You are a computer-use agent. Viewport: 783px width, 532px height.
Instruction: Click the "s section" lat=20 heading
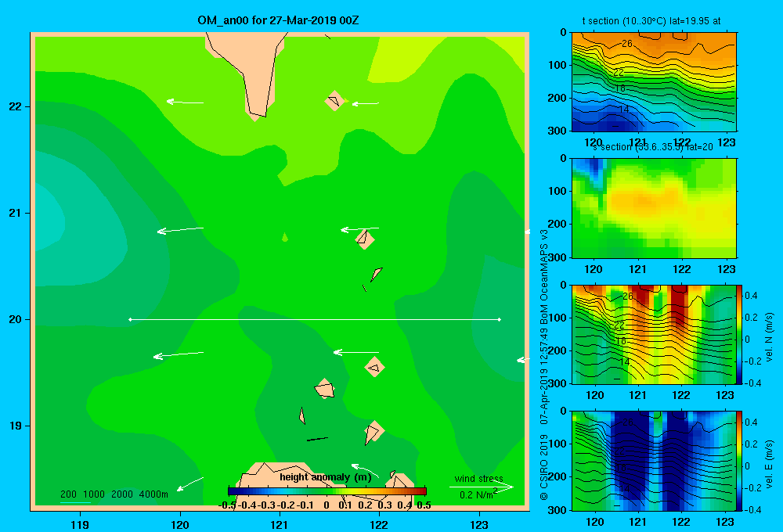click(x=652, y=147)
